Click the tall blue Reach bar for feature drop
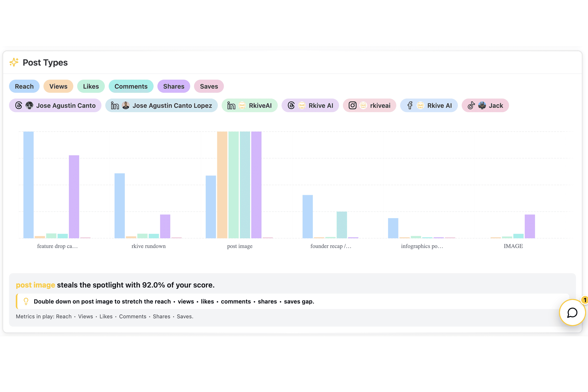The height and width of the screenshot is (392, 588). tap(29, 185)
